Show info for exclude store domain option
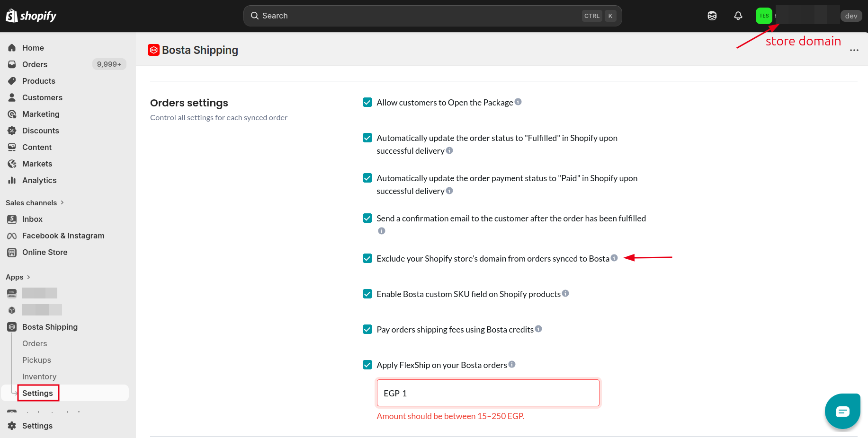This screenshot has height=438, width=868. point(614,258)
